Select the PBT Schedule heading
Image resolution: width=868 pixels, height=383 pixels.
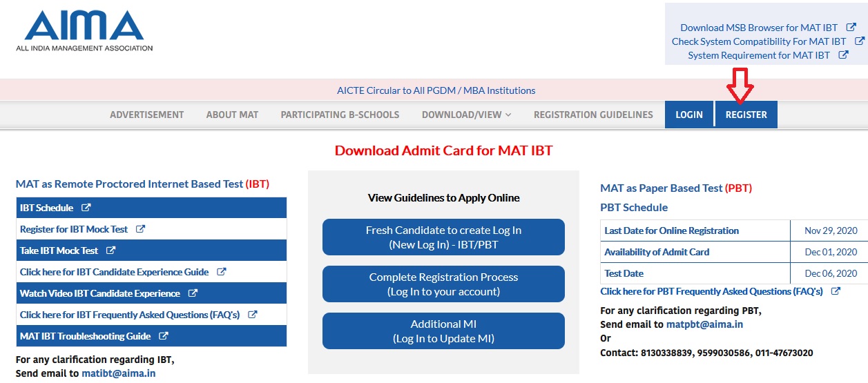point(634,207)
